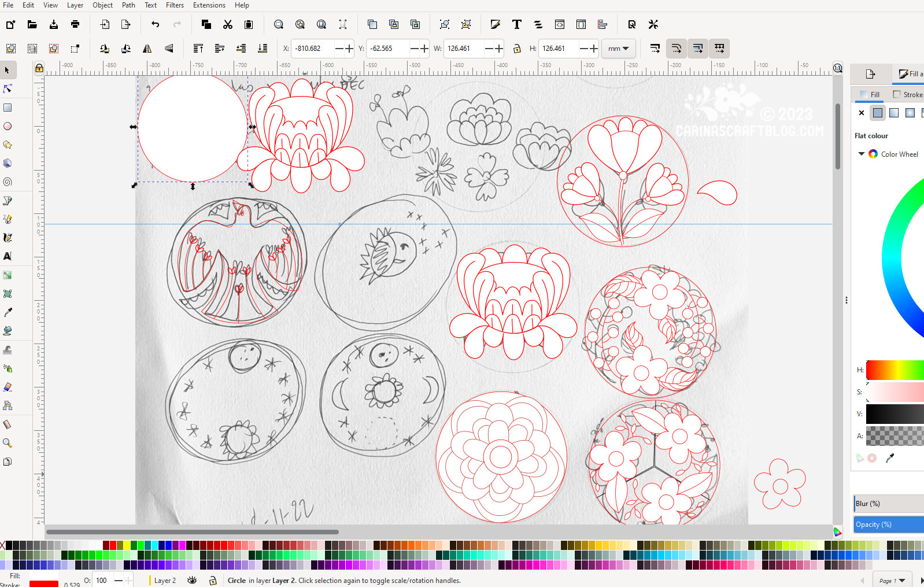The height and width of the screenshot is (587, 924).
Task: Select the Rectangle tool
Action: tap(8, 108)
